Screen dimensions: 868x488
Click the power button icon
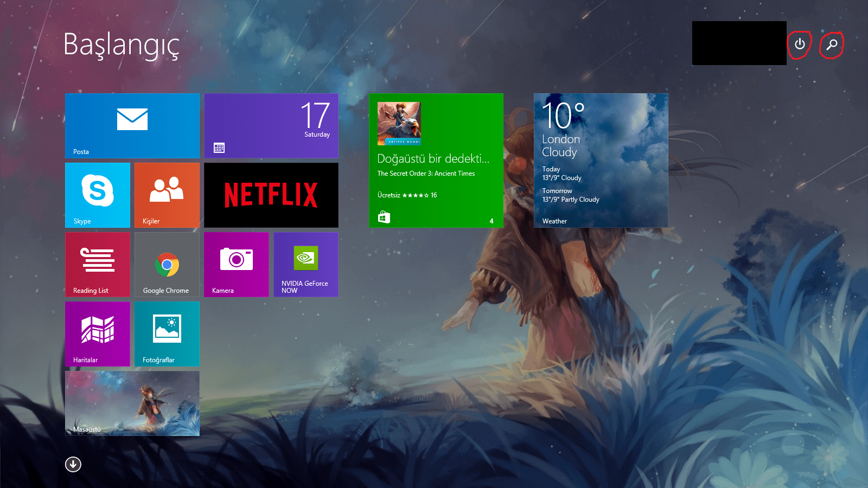click(800, 44)
